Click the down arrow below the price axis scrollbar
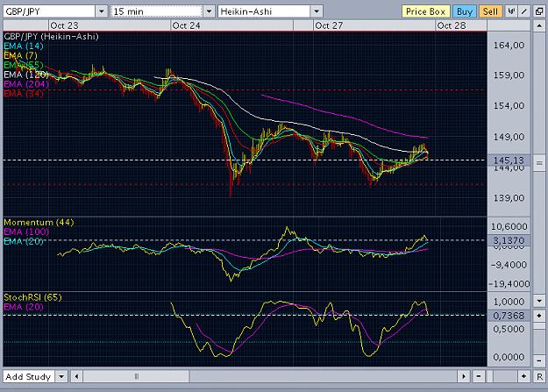This screenshot has height=392, width=548. (x=539, y=301)
